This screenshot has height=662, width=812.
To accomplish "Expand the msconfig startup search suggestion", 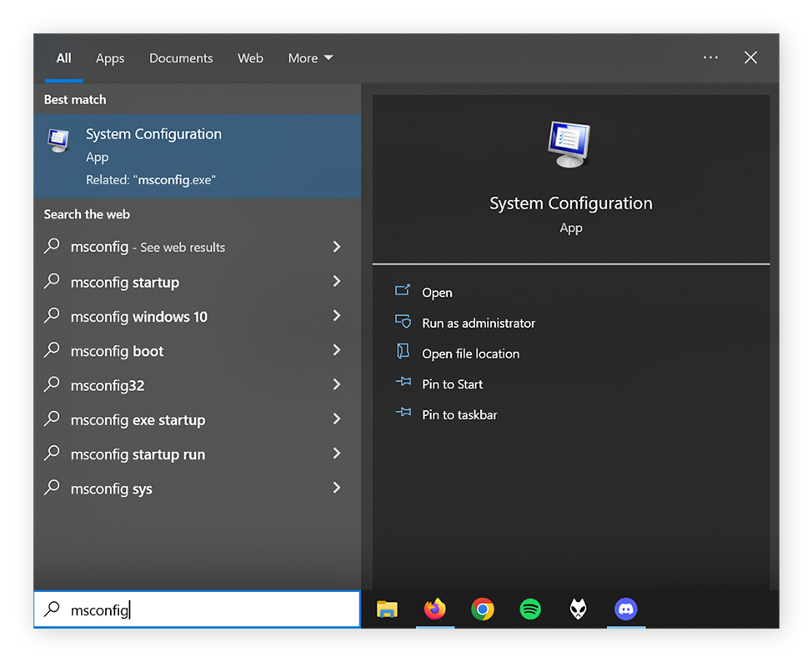I will coord(336,282).
